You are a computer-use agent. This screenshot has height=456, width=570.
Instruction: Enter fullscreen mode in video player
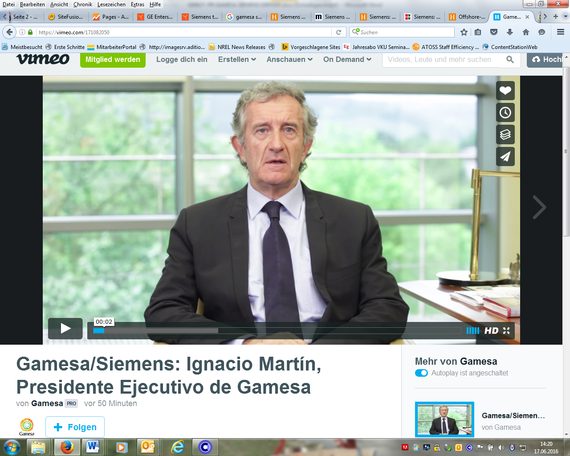point(506,331)
